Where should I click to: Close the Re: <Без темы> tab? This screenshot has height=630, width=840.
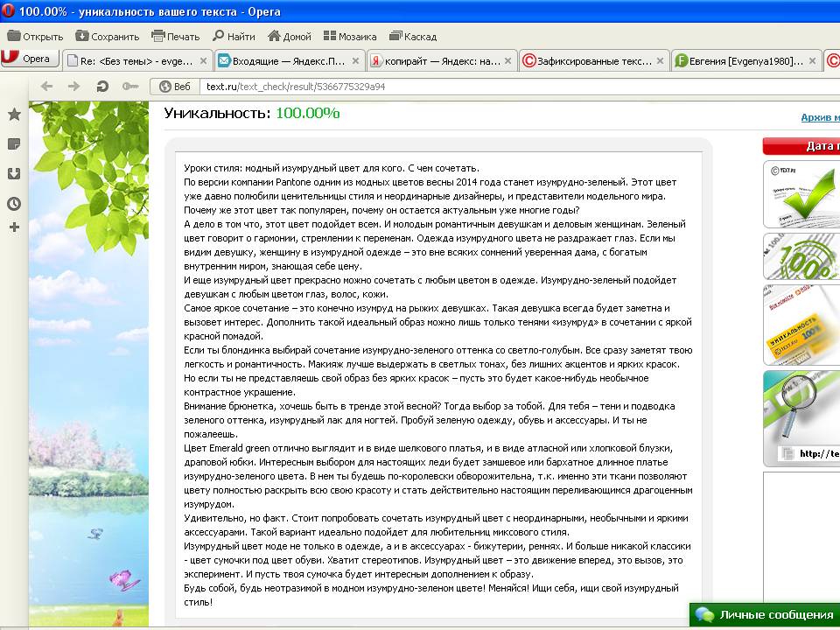203,61
